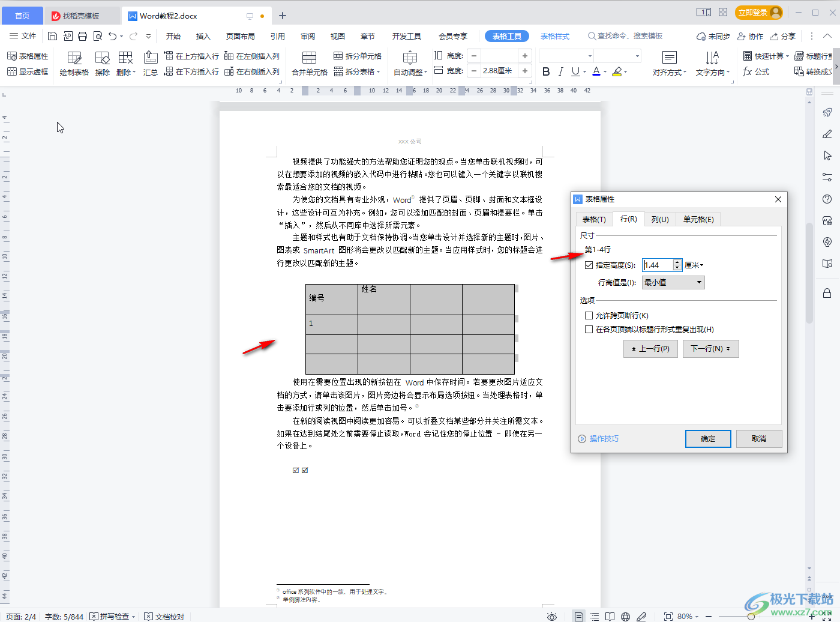Switch to 页面布局 ribbon tab
Viewport: 840px width, 622px height.
(x=241, y=36)
